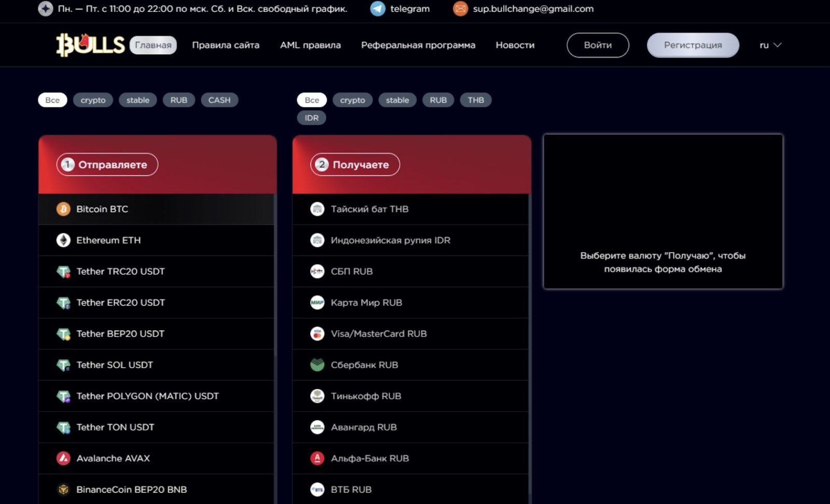Image resolution: width=830 pixels, height=504 pixels.
Task: Filter receive list by IDR
Action: click(311, 118)
